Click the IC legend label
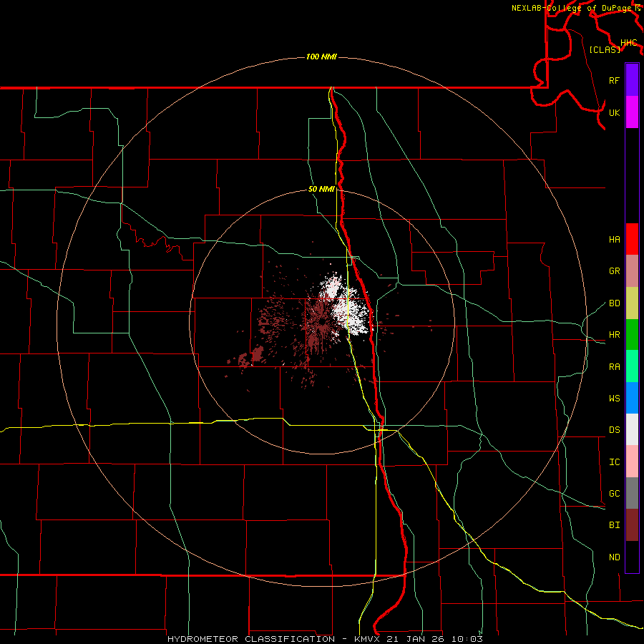Image resolution: width=644 pixels, height=644 pixels. tap(614, 462)
